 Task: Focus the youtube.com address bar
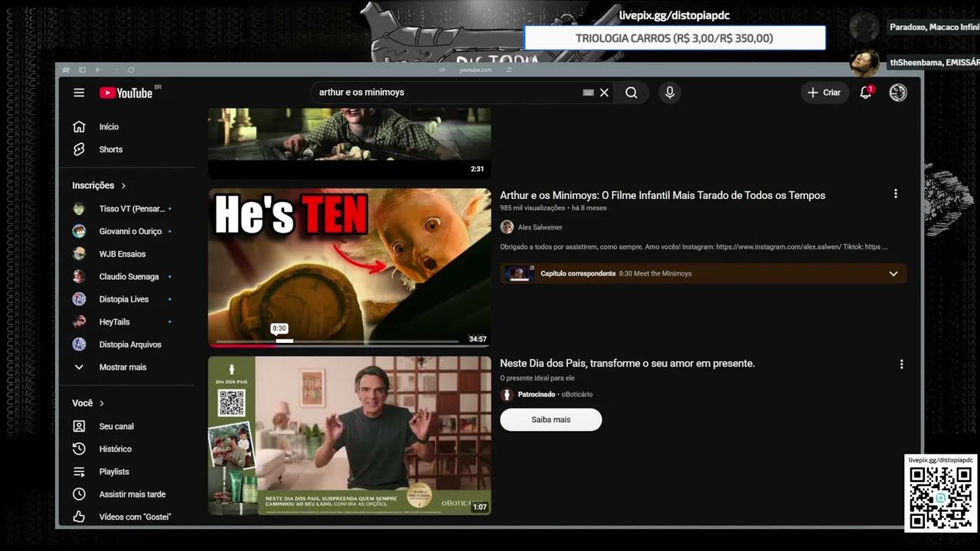coord(475,70)
